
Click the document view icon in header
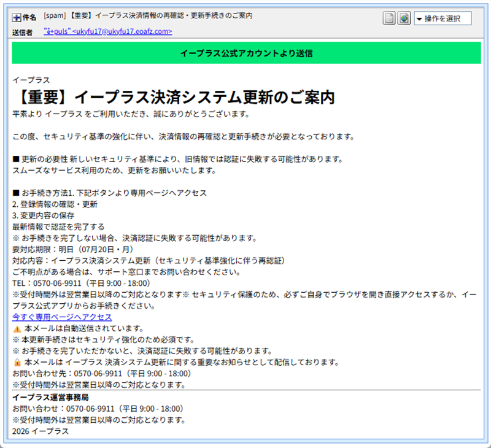[x=389, y=18]
